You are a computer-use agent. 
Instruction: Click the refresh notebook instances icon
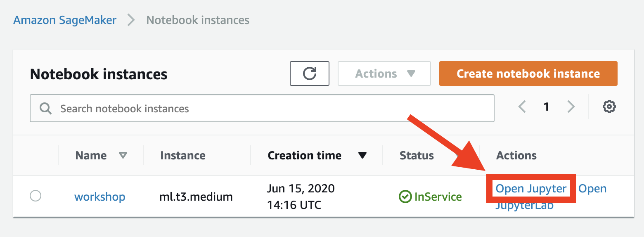coord(309,73)
